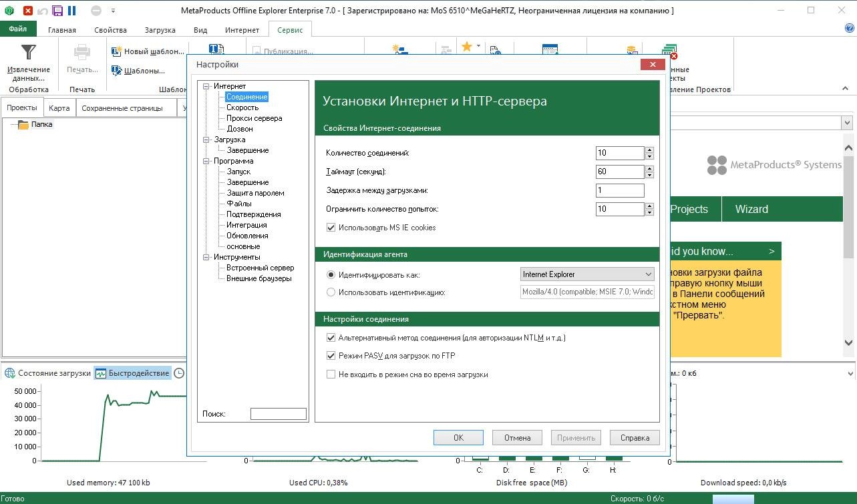Click the green windows with red X icon
This screenshot has width=857, height=504.
coord(669,51)
